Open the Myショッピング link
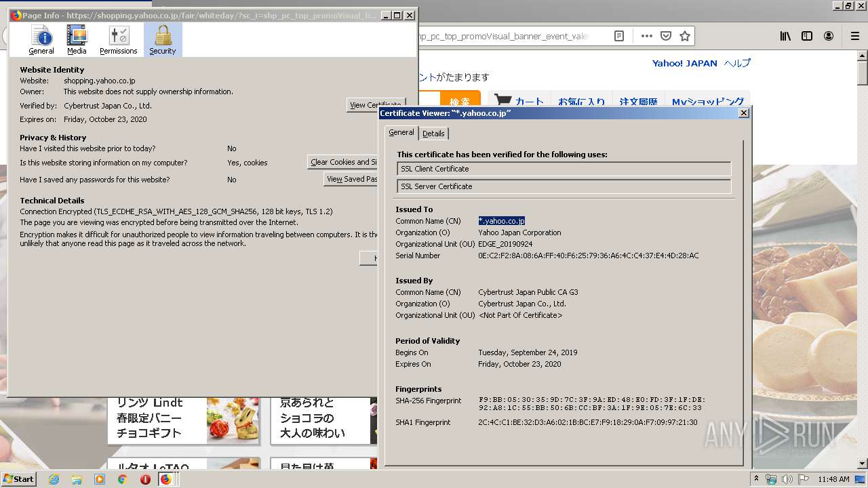Image resolution: width=868 pixels, height=488 pixels. coord(708,102)
